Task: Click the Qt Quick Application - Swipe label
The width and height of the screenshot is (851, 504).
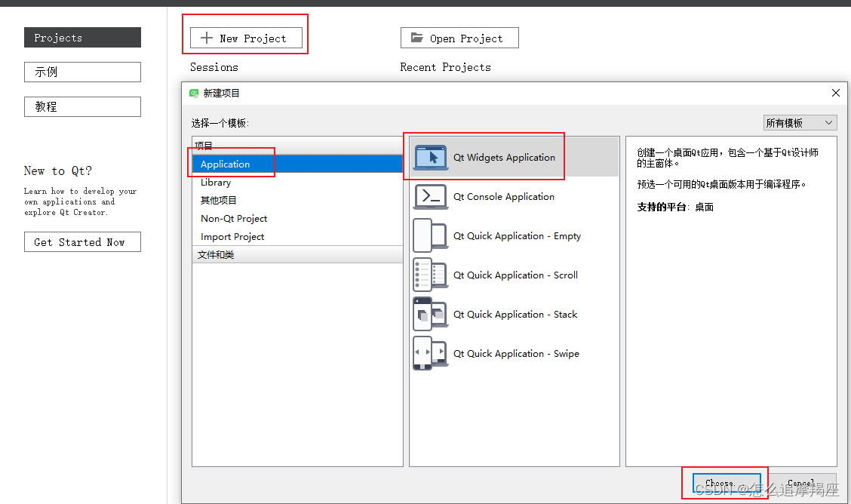Action: (x=516, y=354)
